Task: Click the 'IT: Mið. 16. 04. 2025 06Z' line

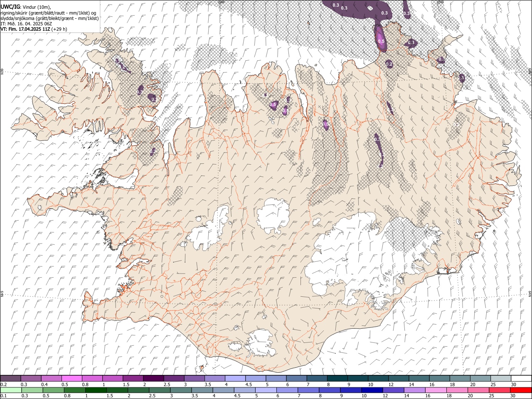Action: (x=26, y=24)
